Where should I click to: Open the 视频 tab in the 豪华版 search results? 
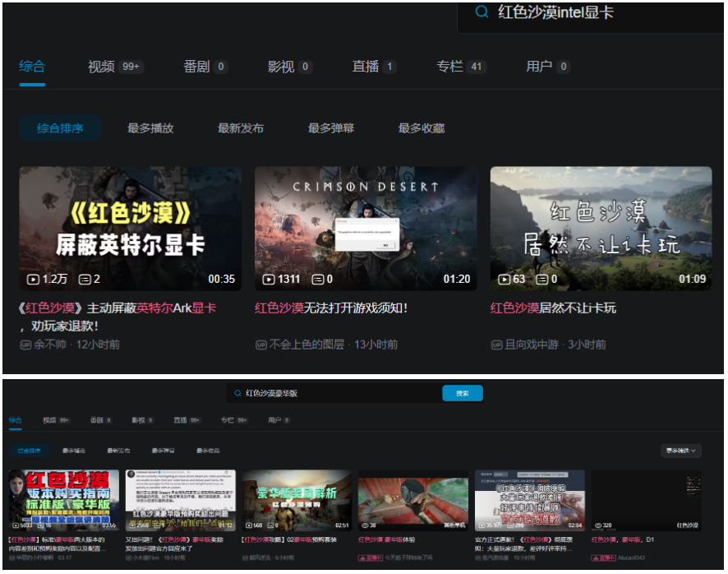[56, 420]
